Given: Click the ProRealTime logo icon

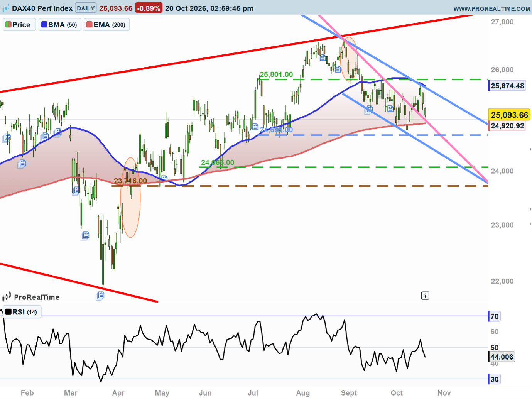Looking at the screenshot, I should point(7,297).
